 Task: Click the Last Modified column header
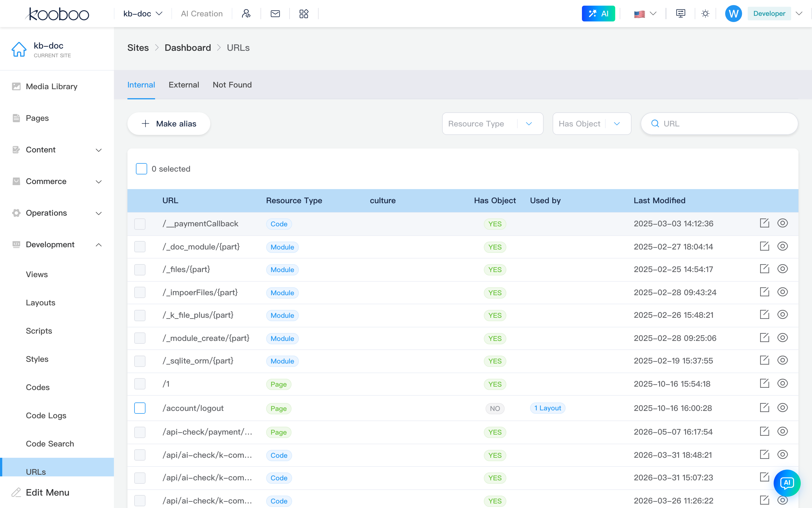pos(659,201)
